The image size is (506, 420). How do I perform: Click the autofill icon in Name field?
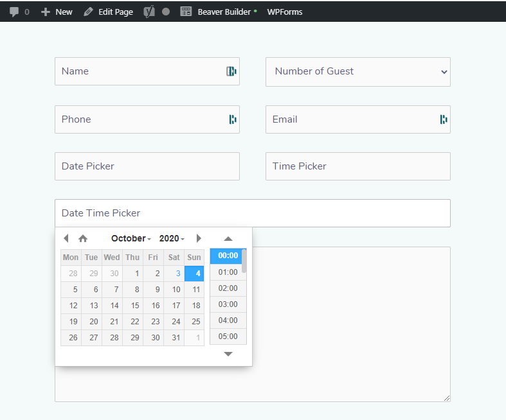pos(231,71)
